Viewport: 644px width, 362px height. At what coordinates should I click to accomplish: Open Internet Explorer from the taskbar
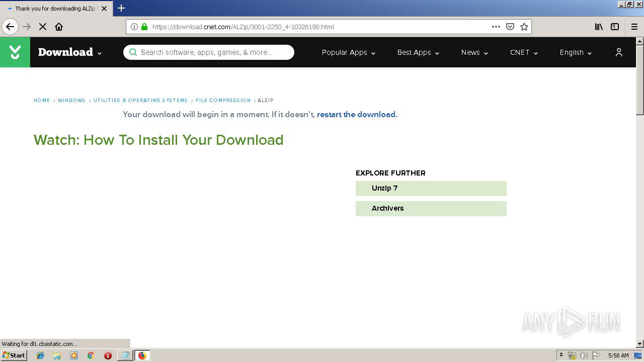(x=40, y=355)
